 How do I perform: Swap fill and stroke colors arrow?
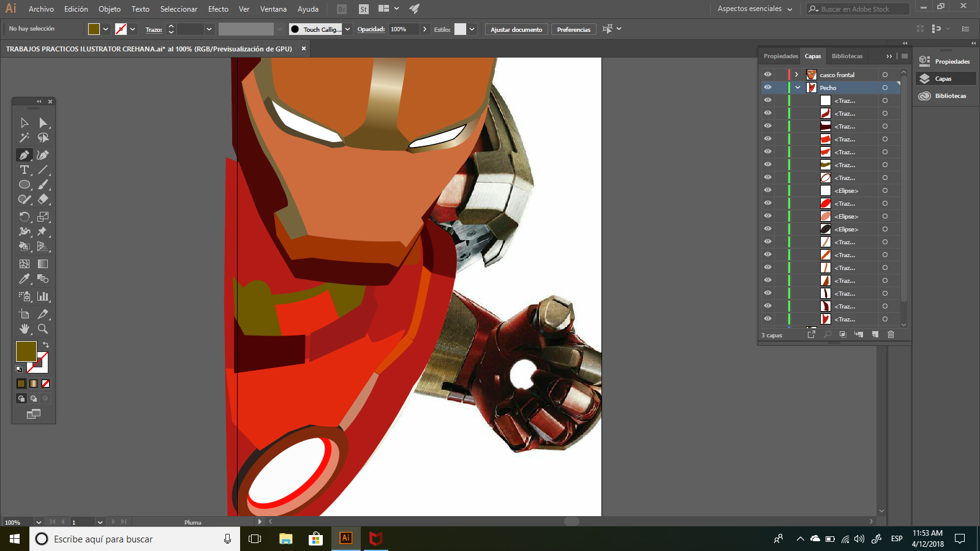(x=45, y=345)
